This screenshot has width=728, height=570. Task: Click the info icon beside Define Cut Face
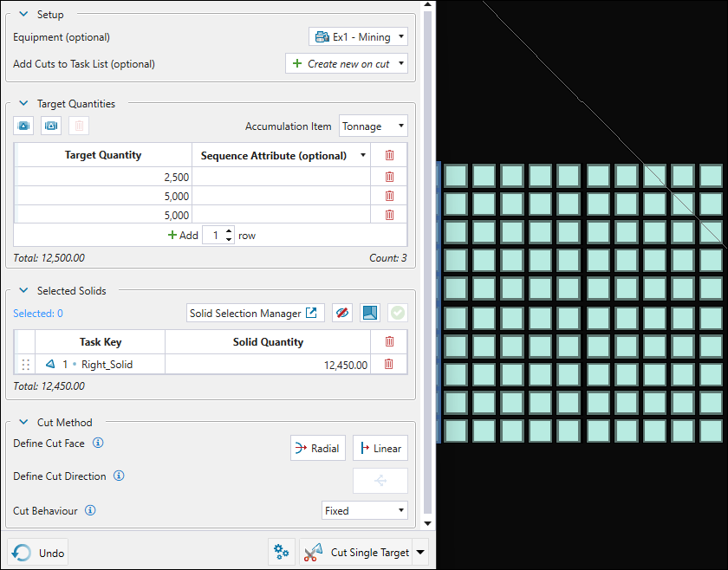pyautogui.click(x=98, y=444)
